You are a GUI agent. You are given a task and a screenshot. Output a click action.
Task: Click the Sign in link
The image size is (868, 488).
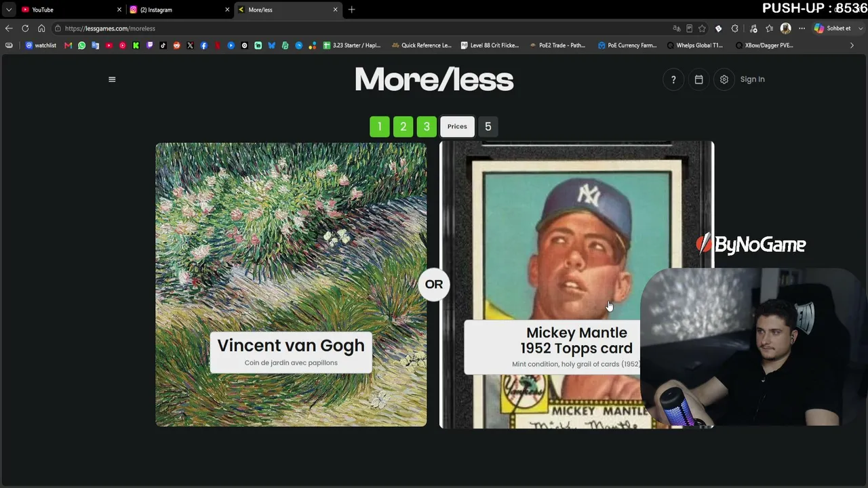tap(752, 79)
